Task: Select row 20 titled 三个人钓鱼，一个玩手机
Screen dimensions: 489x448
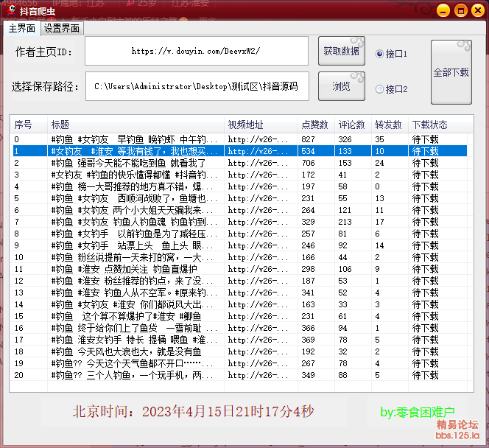Action: point(240,375)
